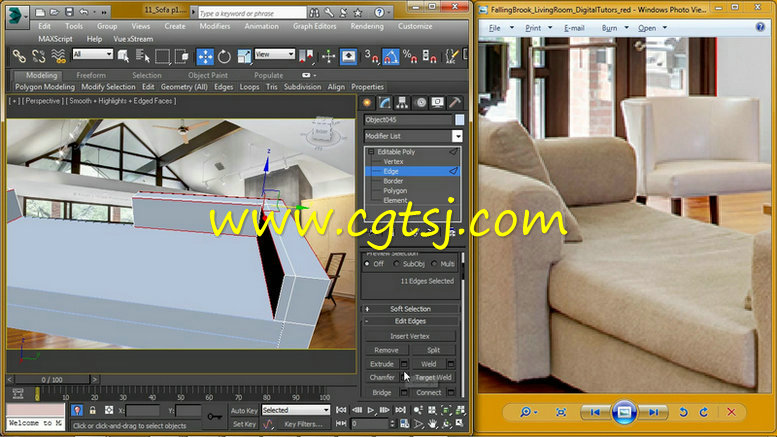Toggle the Percent Snap icon
This screenshot has height=437, width=777.
pos(410,56)
